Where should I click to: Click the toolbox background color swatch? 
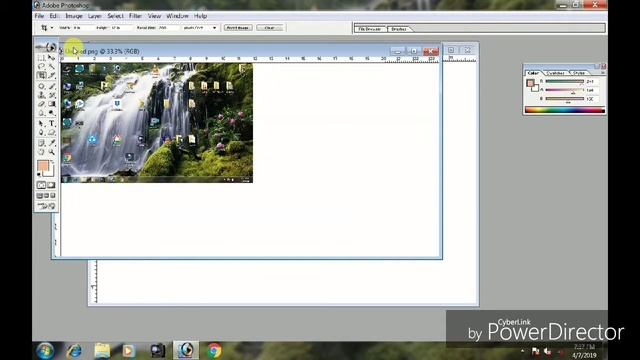[50, 172]
